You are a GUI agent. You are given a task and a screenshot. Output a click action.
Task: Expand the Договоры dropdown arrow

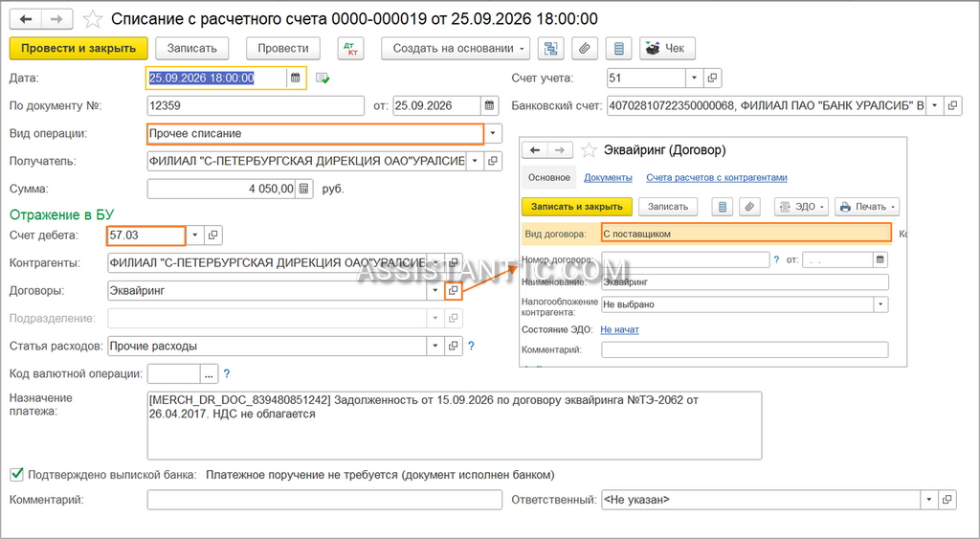pyautogui.click(x=435, y=290)
